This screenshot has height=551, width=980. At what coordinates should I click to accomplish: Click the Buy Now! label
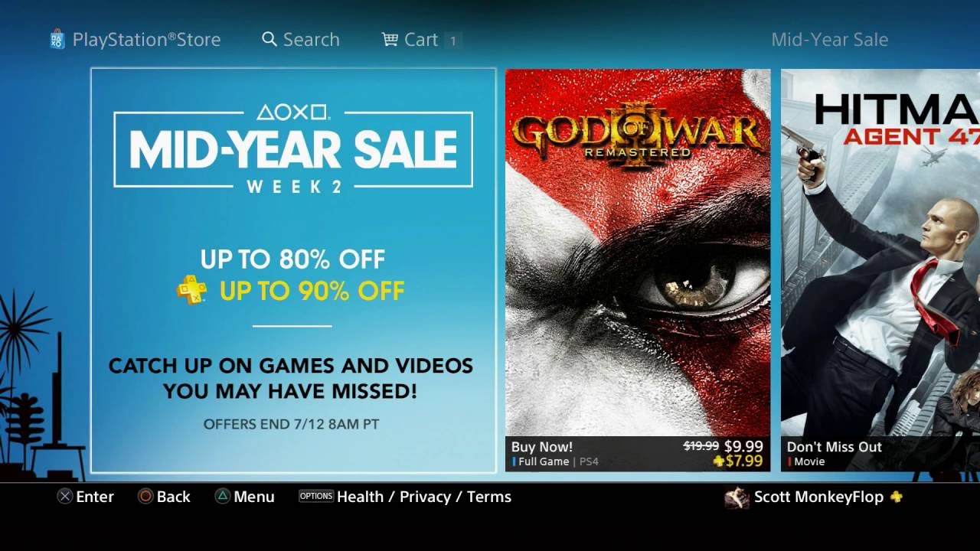[542, 447]
